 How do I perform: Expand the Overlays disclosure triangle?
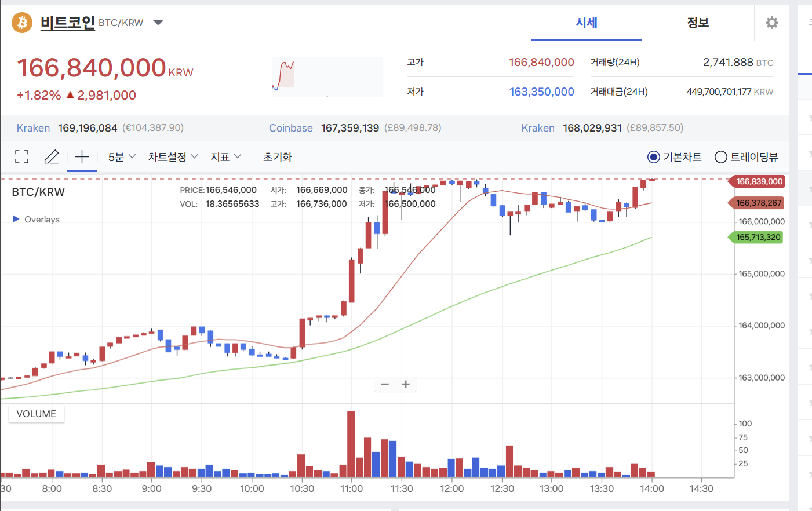click(x=16, y=219)
